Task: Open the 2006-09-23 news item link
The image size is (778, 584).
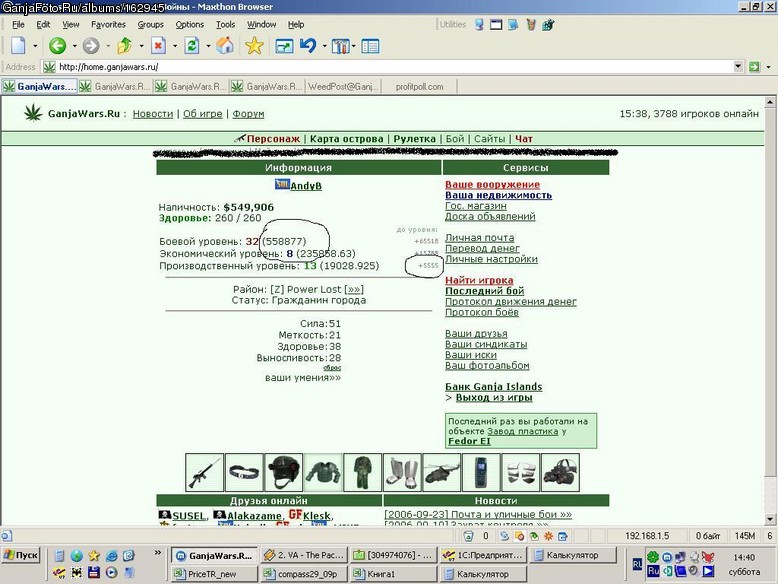Action: pyautogui.click(x=478, y=515)
